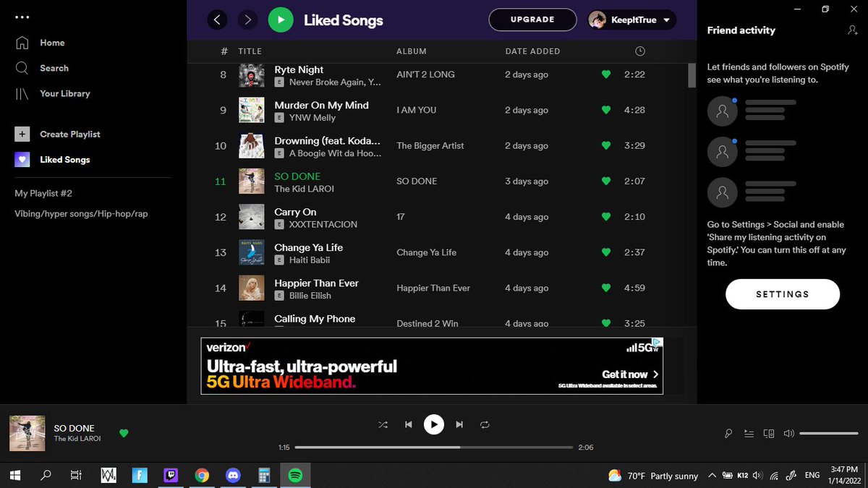
Task: Click the Happier Than Ever album cover
Action: tap(252, 288)
